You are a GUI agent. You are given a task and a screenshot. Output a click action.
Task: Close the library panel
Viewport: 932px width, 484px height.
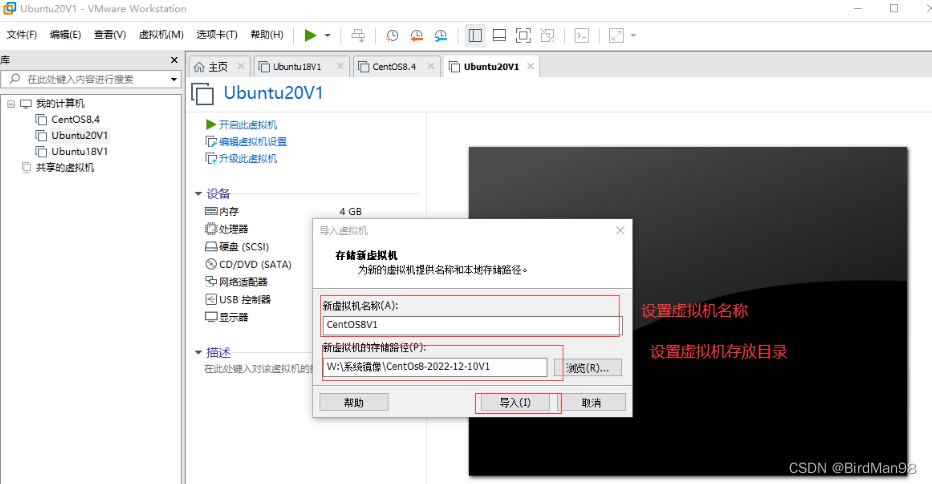[x=174, y=60]
